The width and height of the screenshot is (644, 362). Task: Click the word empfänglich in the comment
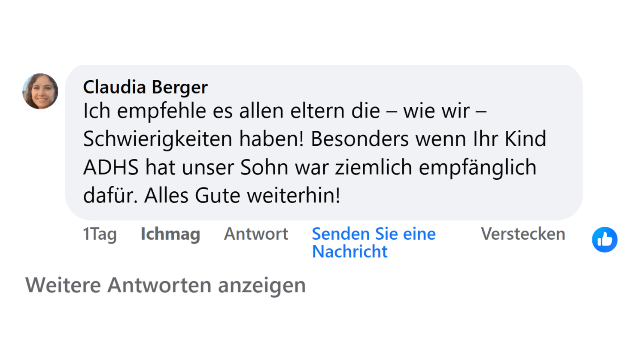click(477, 167)
